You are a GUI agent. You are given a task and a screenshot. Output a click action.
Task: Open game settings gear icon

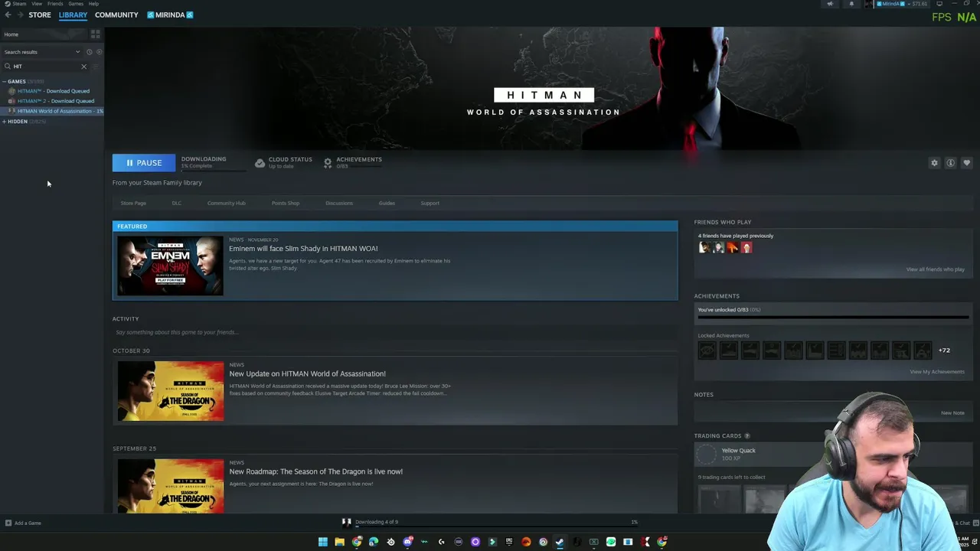tap(934, 163)
